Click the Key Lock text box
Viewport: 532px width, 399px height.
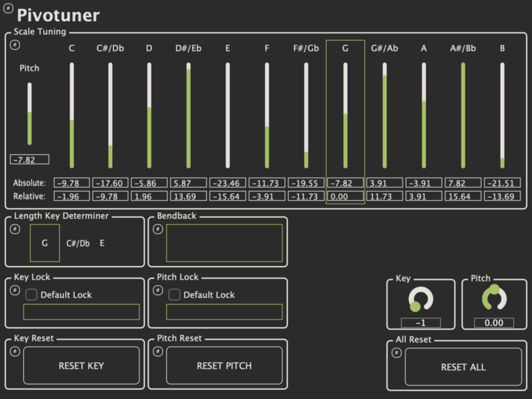pyautogui.click(x=82, y=312)
